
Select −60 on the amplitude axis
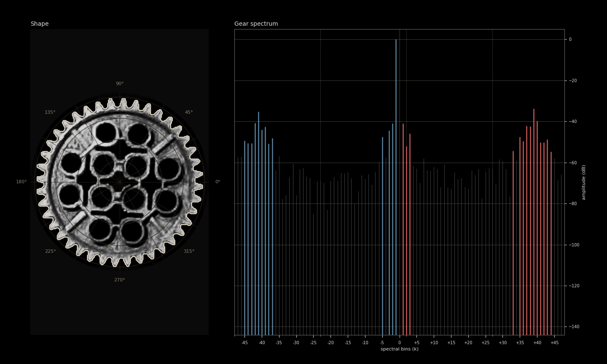point(572,163)
